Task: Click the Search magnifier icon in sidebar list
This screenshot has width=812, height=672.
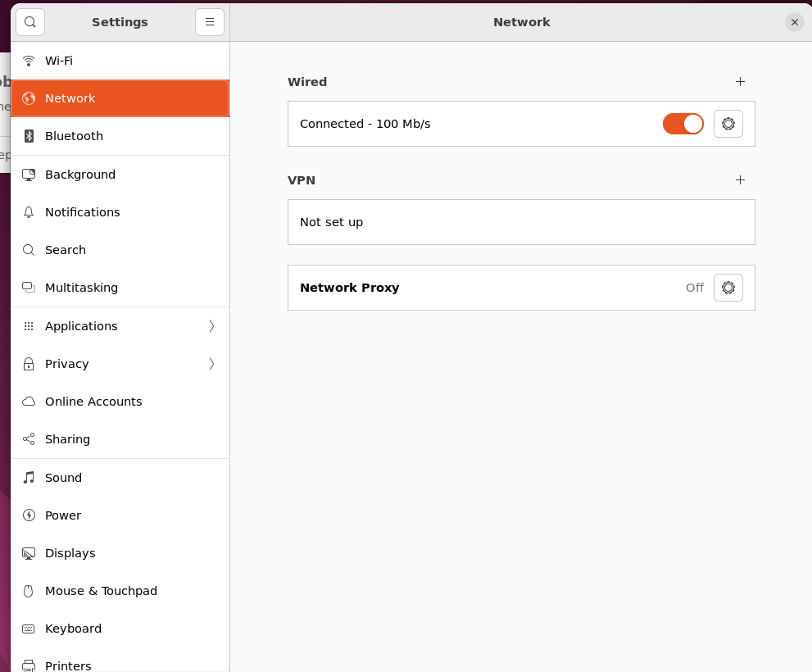Action: [x=29, y=250]
